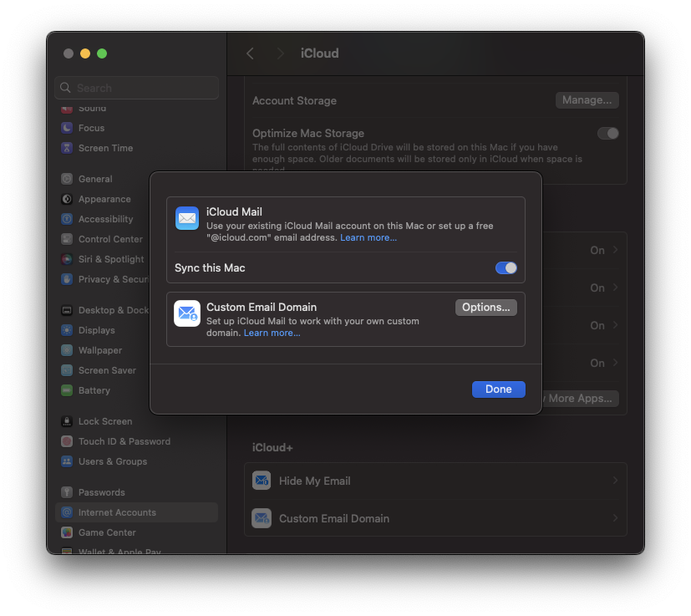Turn off Sync this Mac switch

tap(506, 267)
